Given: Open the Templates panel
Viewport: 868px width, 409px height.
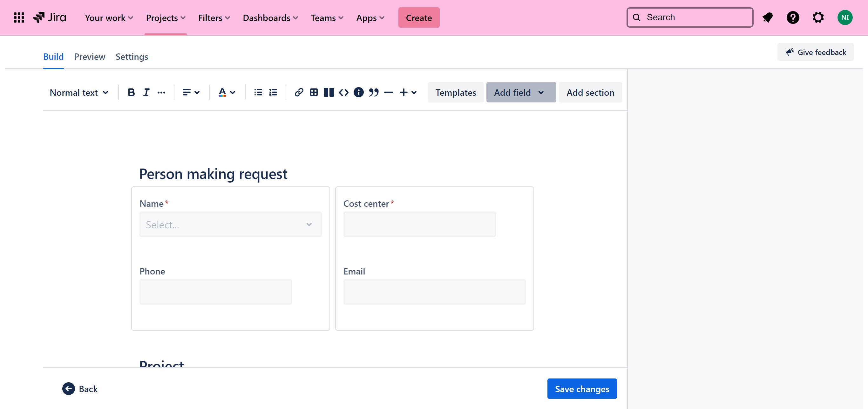Looking at the screenshot, I should click(x=455, y=92).
